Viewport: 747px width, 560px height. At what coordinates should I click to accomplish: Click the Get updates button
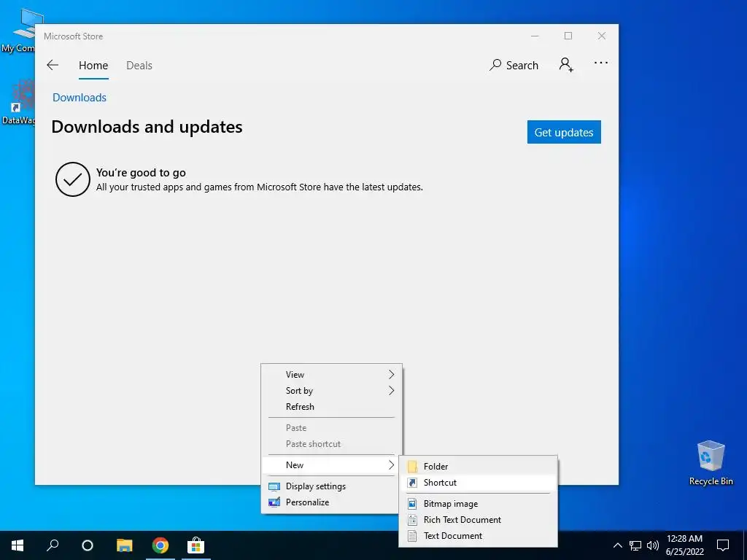click(564, 132)
